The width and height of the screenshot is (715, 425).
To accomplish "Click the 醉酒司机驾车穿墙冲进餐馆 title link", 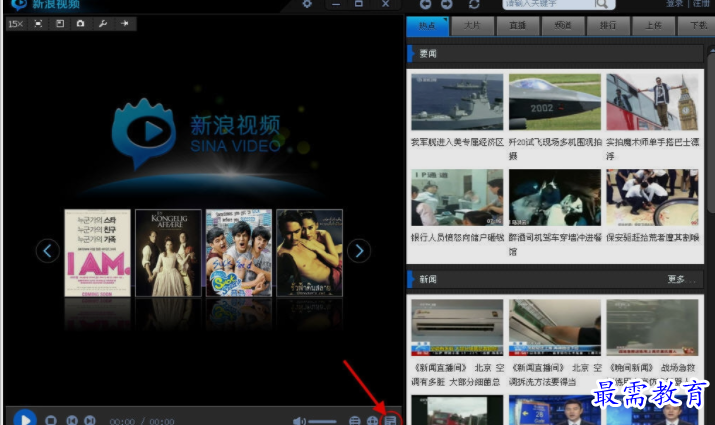I will 555,244.
